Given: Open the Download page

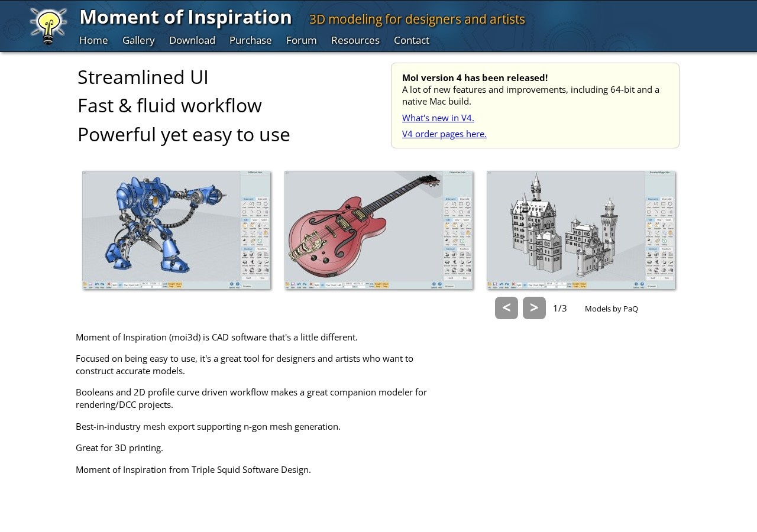Looking at the screenshot, I should point(192,40).
